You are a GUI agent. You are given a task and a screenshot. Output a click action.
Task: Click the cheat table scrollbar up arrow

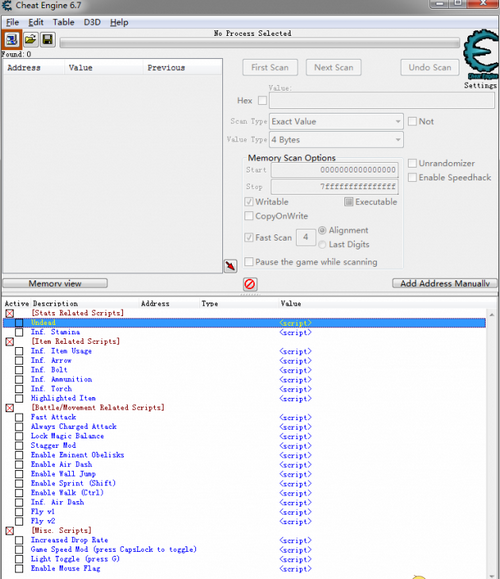(x=492, y=315)
